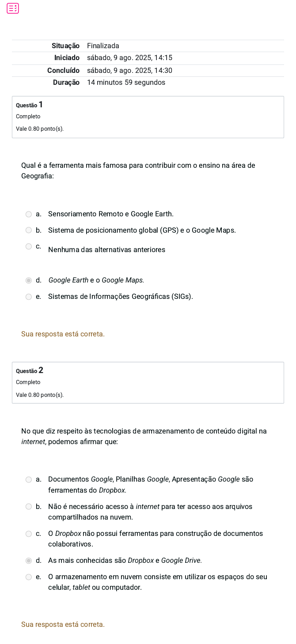Screen dimensions: 296x644
Task: Select Nenhuma das alternativas anteriores radio button
Action: (x=29, y=246)
